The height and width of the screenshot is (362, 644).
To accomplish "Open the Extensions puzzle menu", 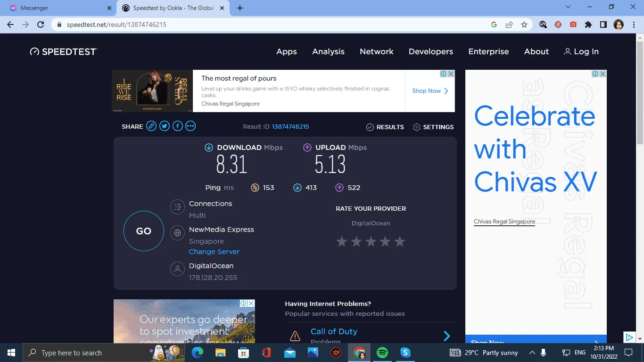I will pyautogui.click(x=588, y=25).
